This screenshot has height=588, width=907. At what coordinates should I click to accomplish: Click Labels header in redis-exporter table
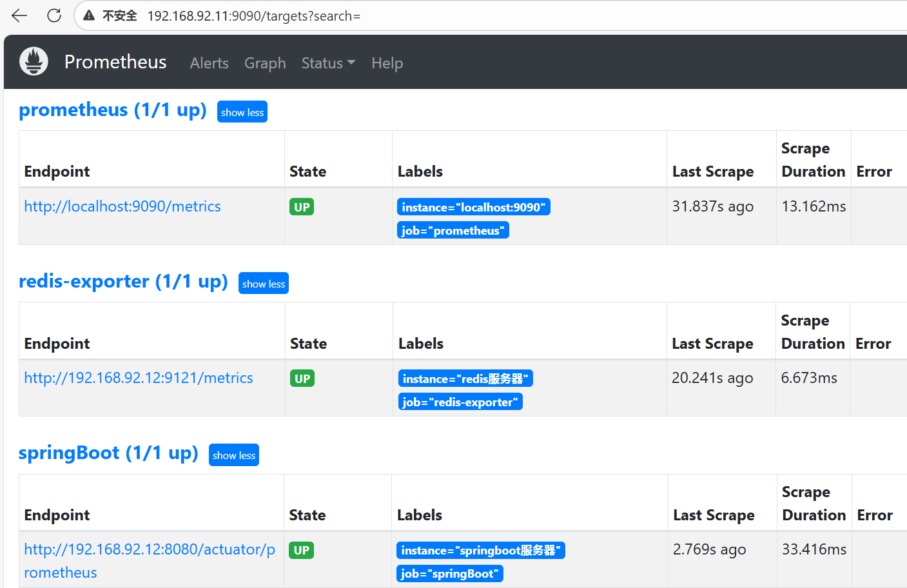click(421, 344)
